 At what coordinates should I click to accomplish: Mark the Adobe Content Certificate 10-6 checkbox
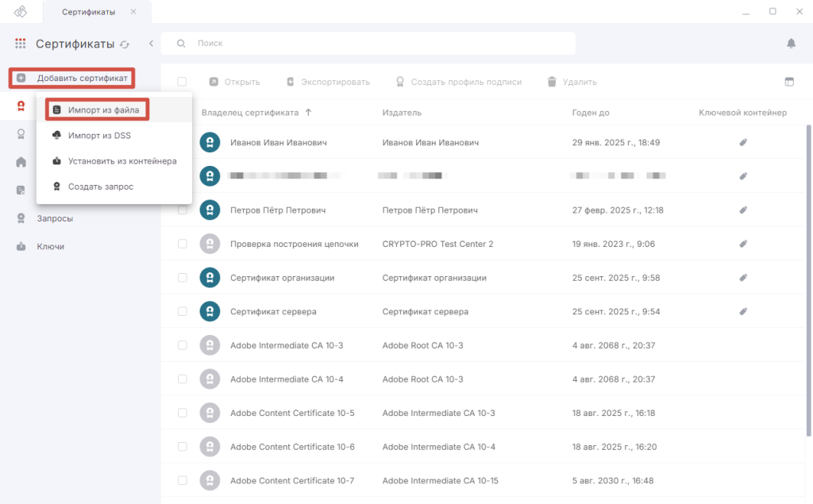[183, 446]
